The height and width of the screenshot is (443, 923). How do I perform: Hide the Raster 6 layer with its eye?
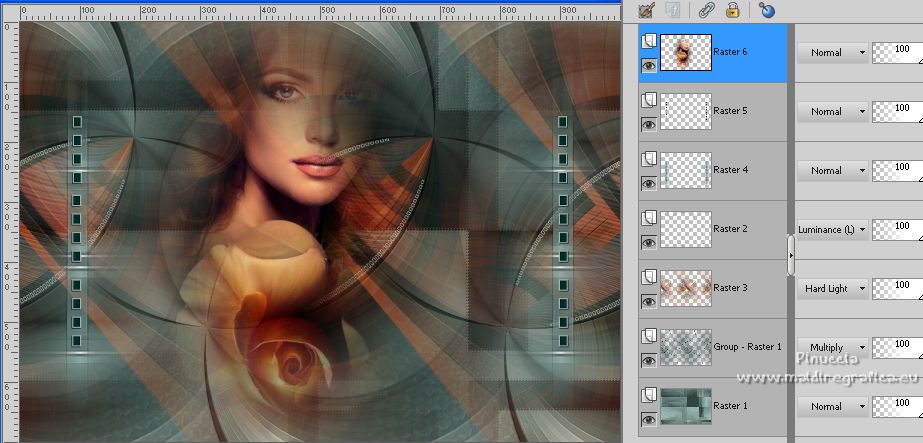(x=649, y=66)
